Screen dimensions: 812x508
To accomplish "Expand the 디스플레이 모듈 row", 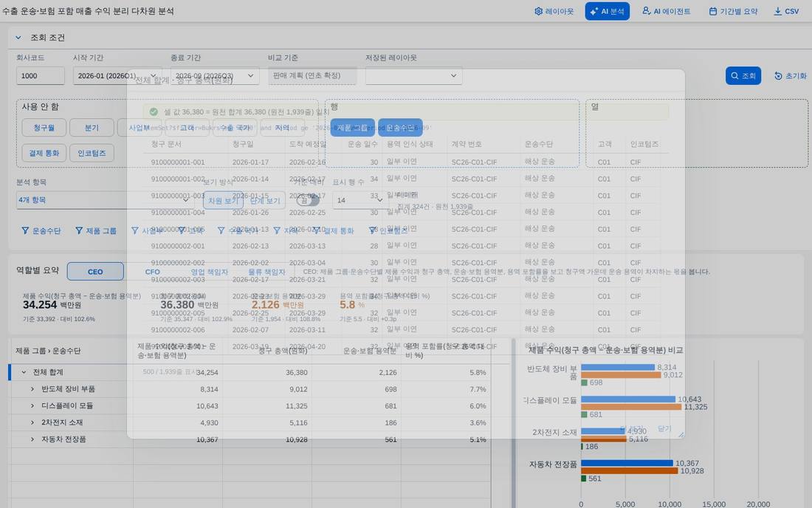I will (32, 405).
